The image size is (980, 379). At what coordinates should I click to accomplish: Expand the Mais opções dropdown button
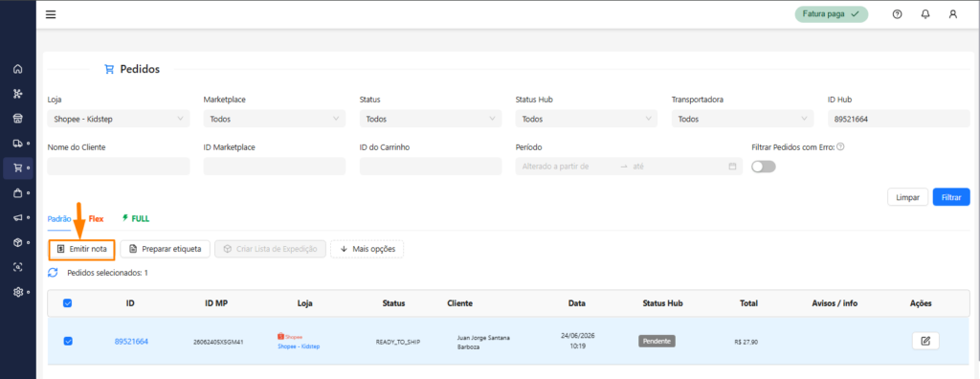367,249
